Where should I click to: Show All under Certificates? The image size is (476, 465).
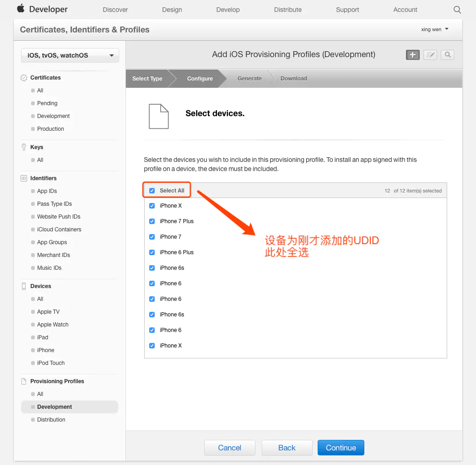[x=40, y=91]
